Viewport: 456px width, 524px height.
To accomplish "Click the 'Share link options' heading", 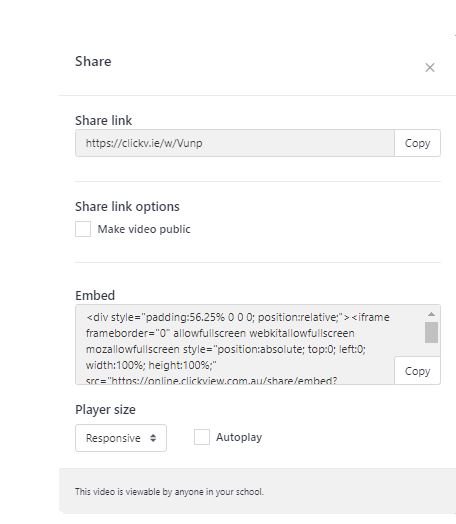I will [x=127, y=207].
